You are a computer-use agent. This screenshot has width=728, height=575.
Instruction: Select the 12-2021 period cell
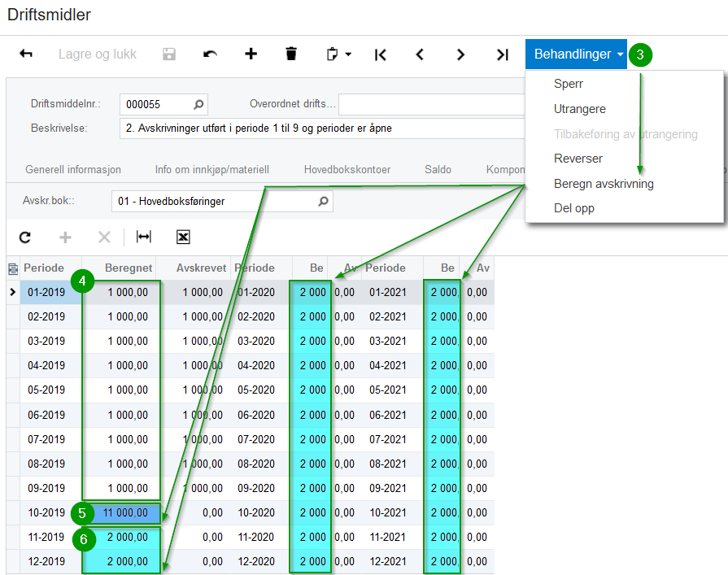point(392,561)
